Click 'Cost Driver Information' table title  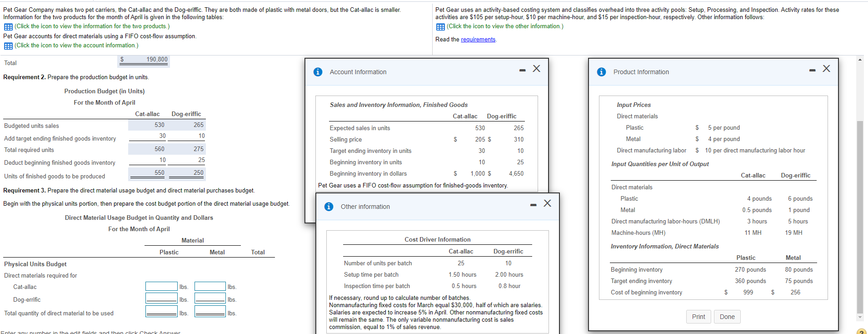[x=438, y=240]
